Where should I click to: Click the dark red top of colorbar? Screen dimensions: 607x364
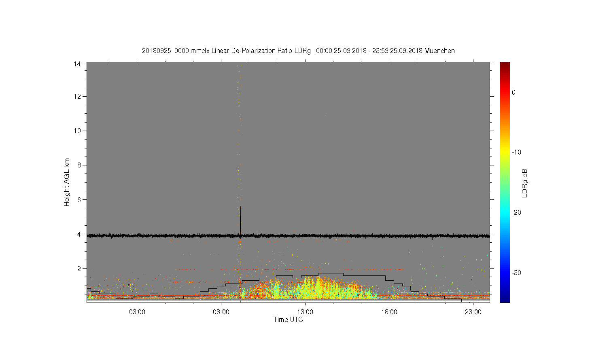(x=505, y=66)
